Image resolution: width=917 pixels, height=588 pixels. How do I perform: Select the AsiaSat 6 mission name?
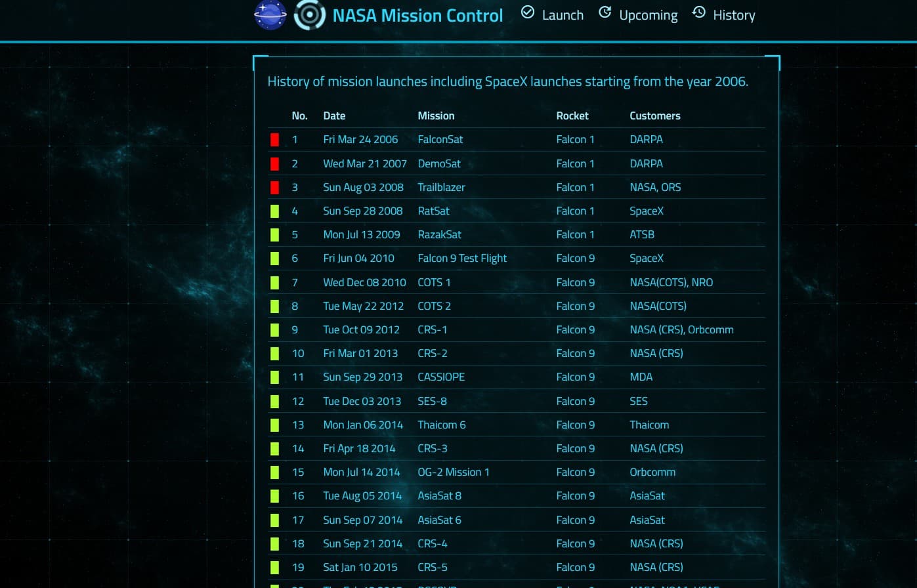coord(439,520)
